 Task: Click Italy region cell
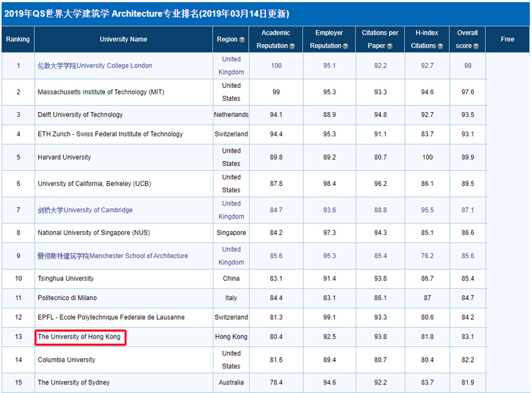[x=231, y=298]
